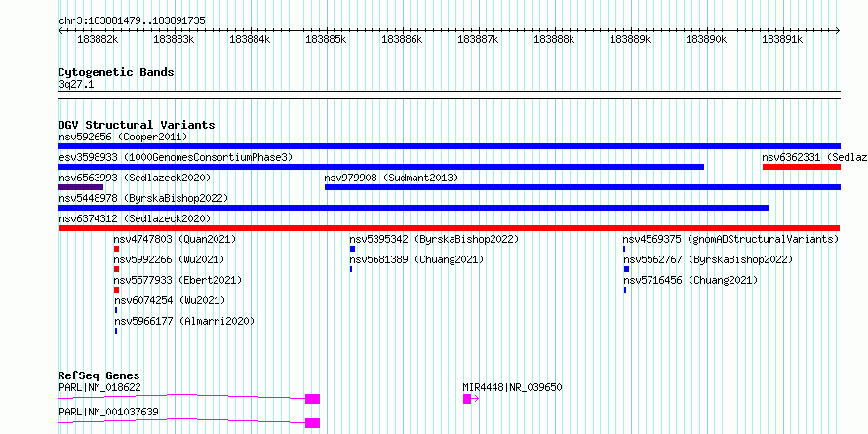
Task: Click the nsv6563993 (Sedlazeck2020) label
Action: (x=135, y=178)
